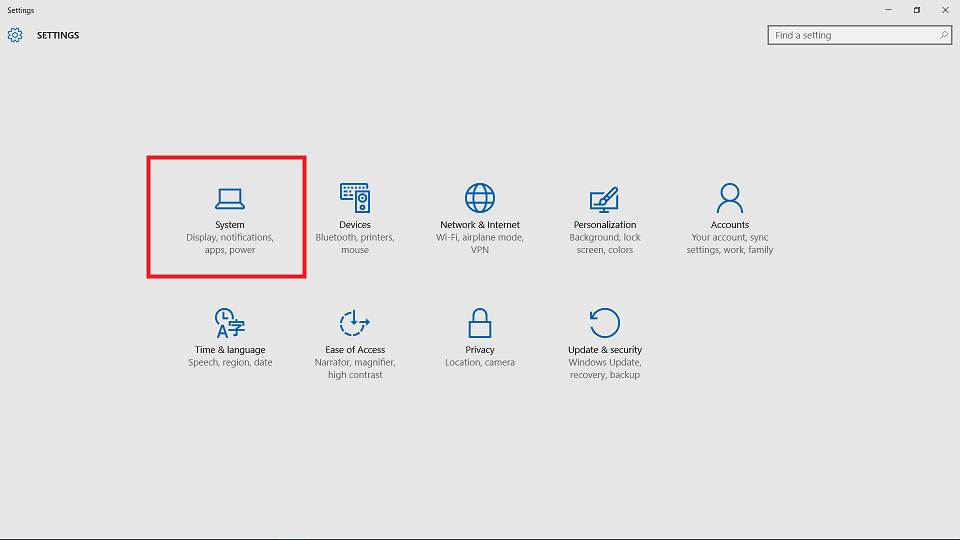Click the SETTINGS header text
Image resolution: width=960 pixels, height=540 pixels.
[x=58, y=35]
